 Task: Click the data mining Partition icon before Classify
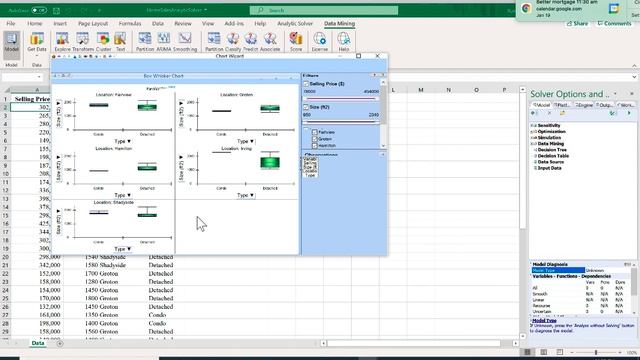click(214, 42)
